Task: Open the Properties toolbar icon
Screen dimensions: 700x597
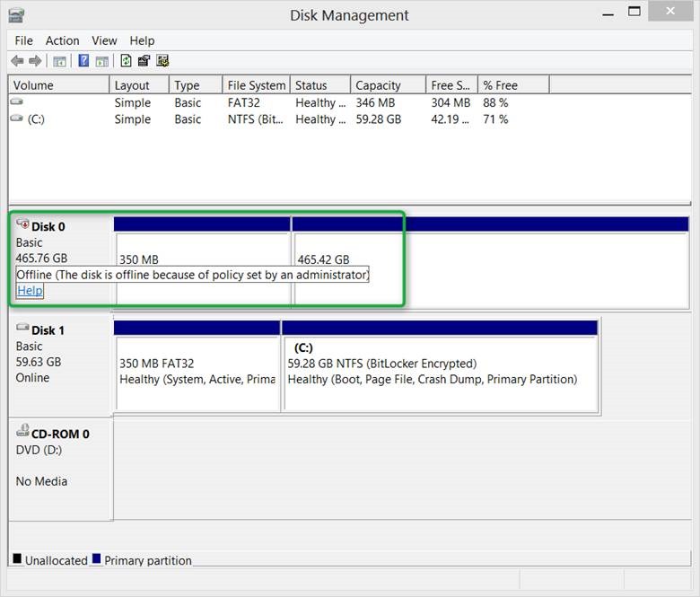Action: tap(144, 61)
